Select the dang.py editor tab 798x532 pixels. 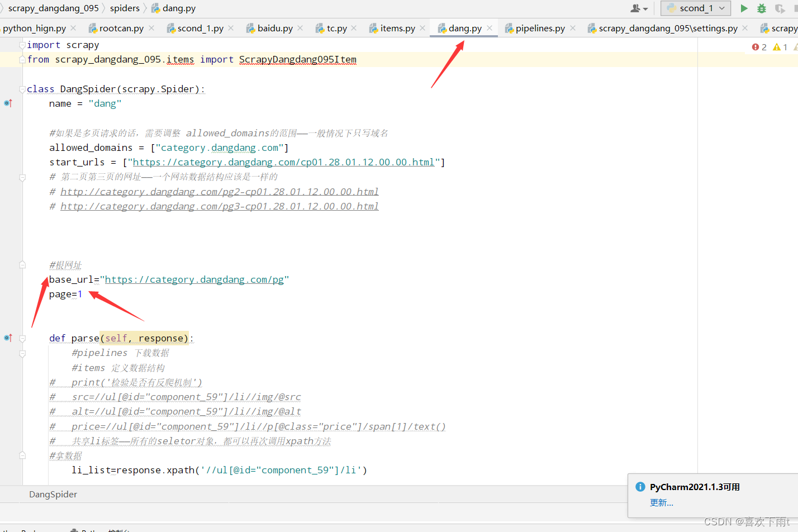click(x=465, y=28)
